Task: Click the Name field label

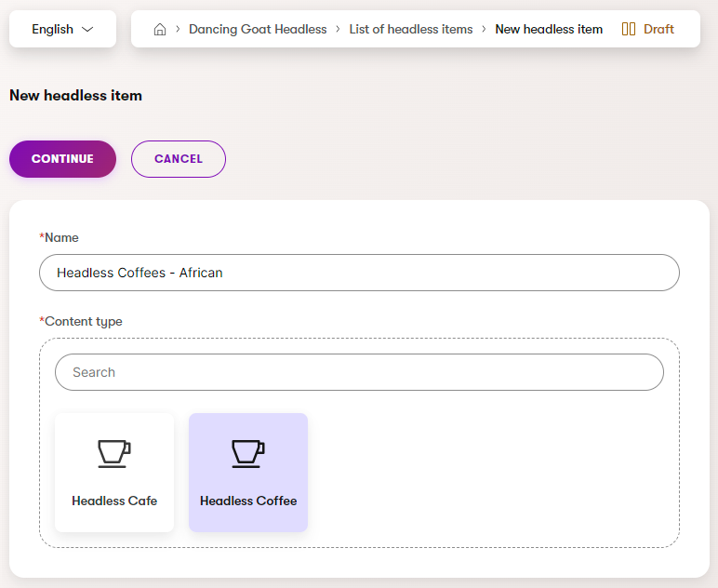Action: click(61, 238)
